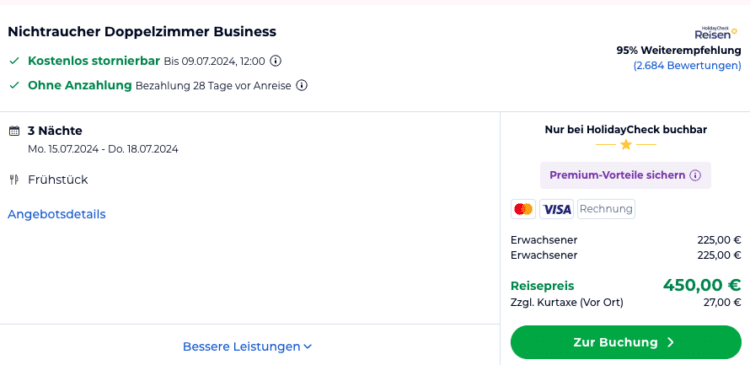Click the Premium-Vorteile sichern badge

pyautogui.click(x=625, y=176)
